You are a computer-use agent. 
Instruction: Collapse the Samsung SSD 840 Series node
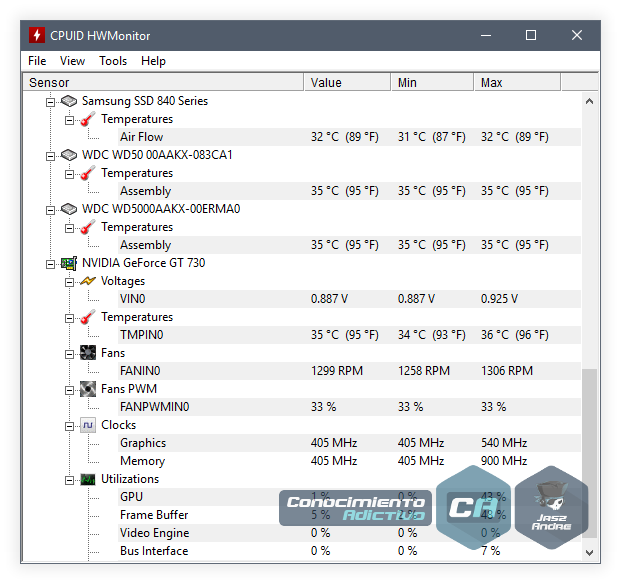pyautogui.click(x=50, y=103)
